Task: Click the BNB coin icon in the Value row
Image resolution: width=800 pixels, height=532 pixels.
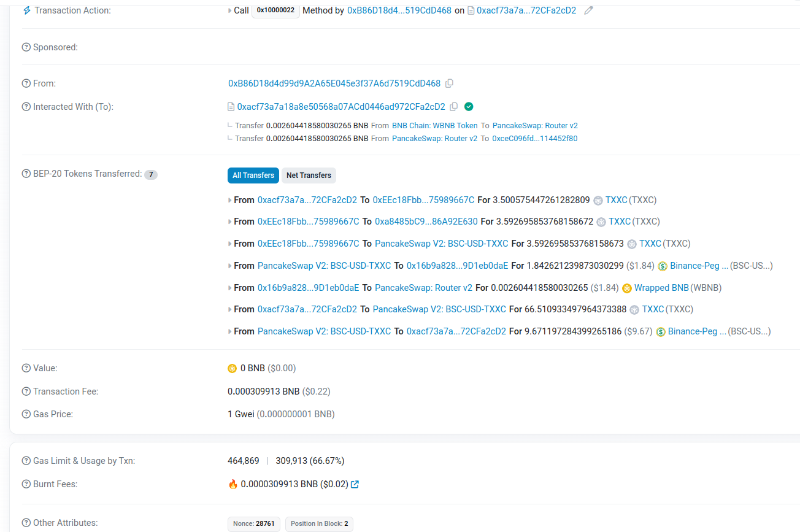Action: click(x=232, y=368)
